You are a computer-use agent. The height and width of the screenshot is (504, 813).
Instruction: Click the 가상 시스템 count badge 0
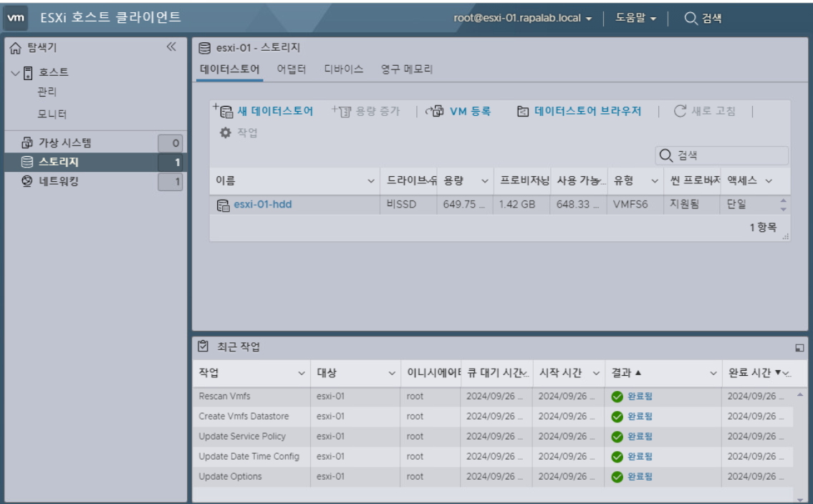click(x=170, y=143)
